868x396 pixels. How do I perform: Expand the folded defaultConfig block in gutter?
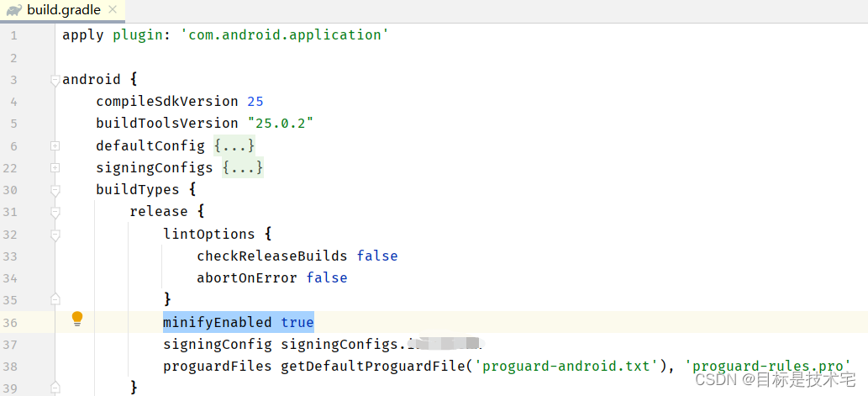pos(55,145)
